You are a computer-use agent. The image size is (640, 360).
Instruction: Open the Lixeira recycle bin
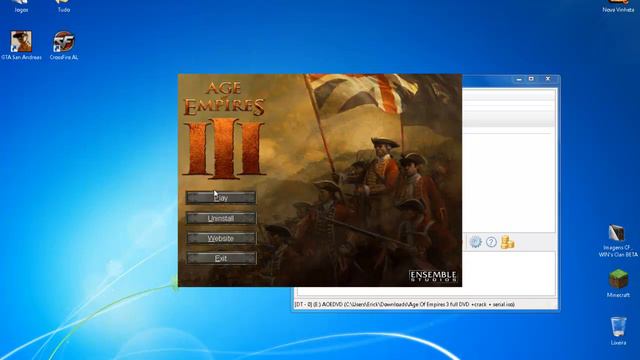618,331
